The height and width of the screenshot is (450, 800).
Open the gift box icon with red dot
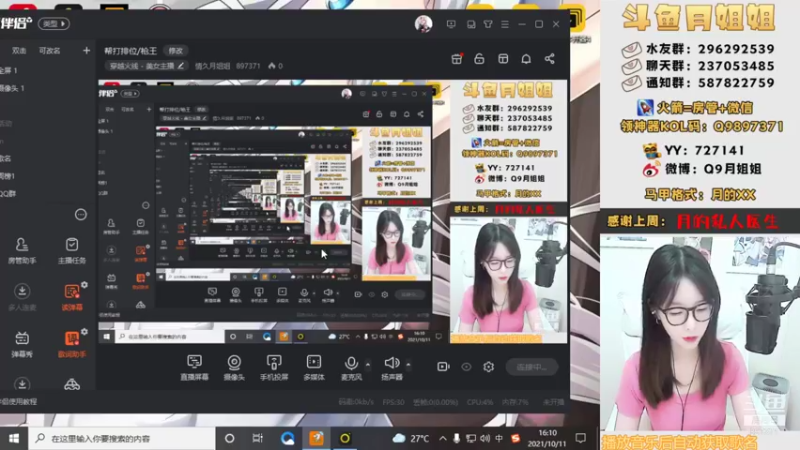pos(457,59)
